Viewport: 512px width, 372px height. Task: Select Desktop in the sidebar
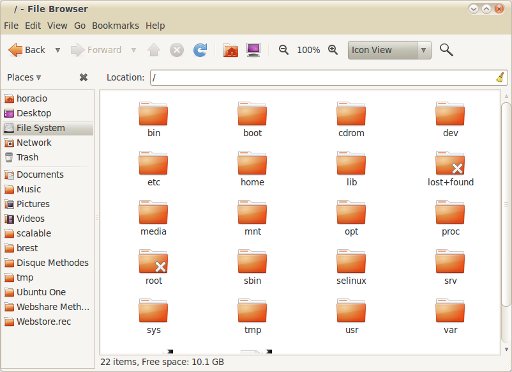point(48,113)
